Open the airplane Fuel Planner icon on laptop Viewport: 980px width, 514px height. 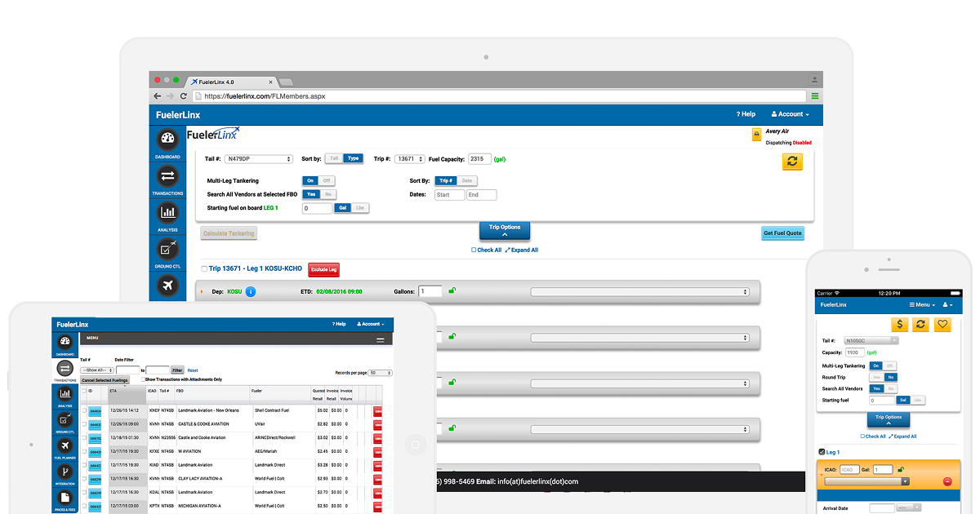(x=167, y=286)
